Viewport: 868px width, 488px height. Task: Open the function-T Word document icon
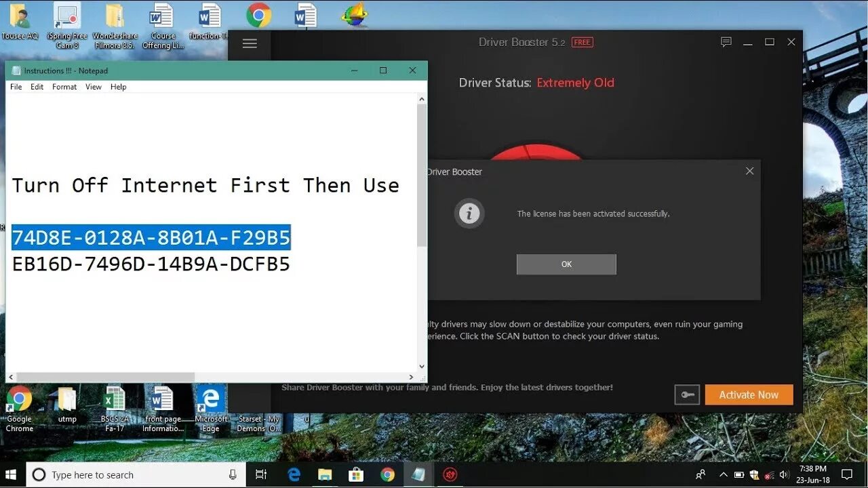pos(209,22)
